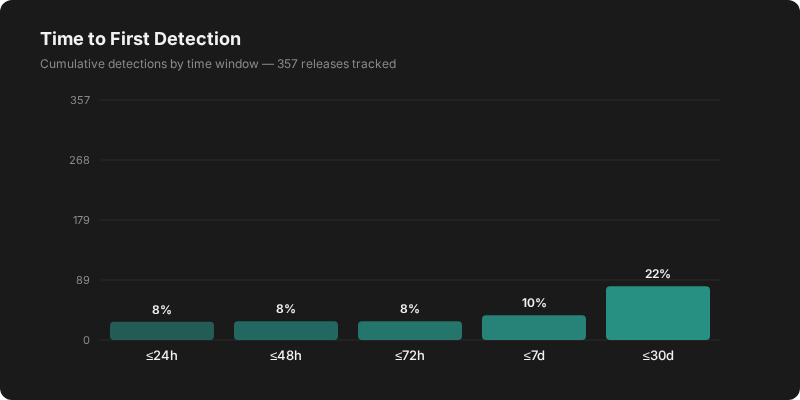Select the 10% value label
This screenshot has width=800, height=400.
[534, 303]
